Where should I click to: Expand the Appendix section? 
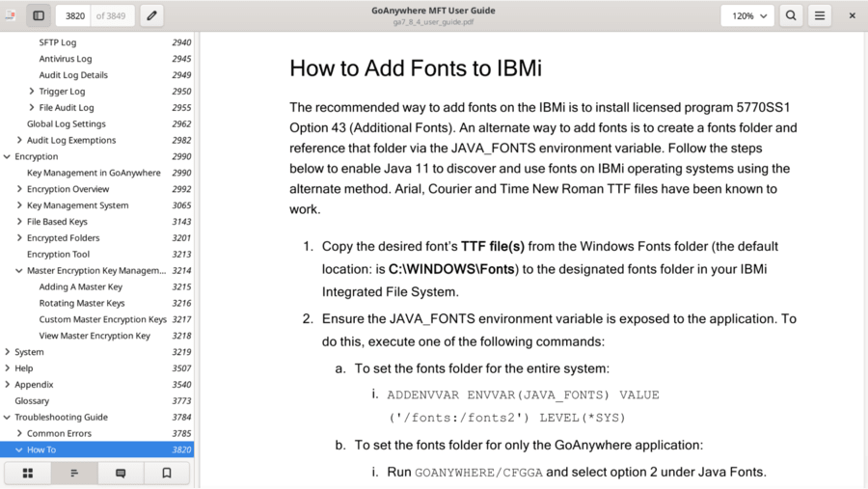point(8,385)
